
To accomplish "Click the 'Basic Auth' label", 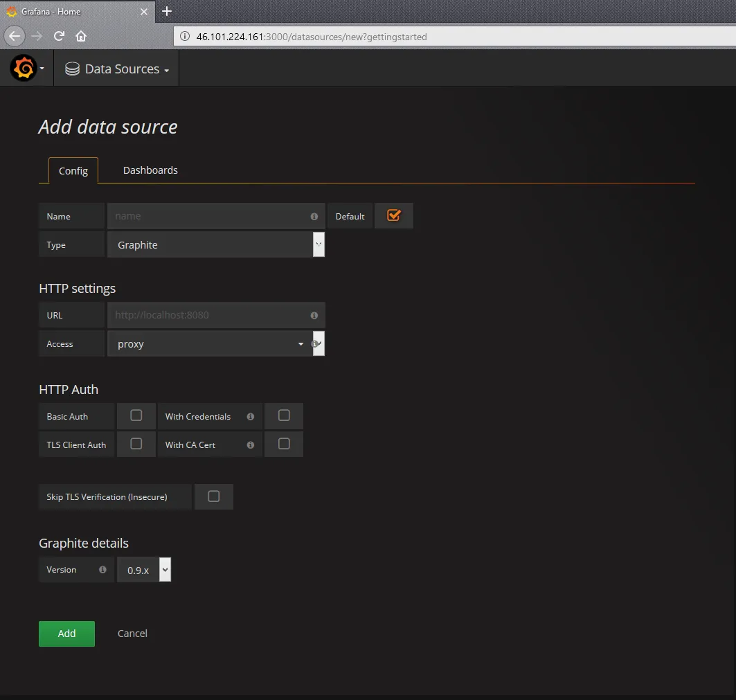I will click(67, 416).
